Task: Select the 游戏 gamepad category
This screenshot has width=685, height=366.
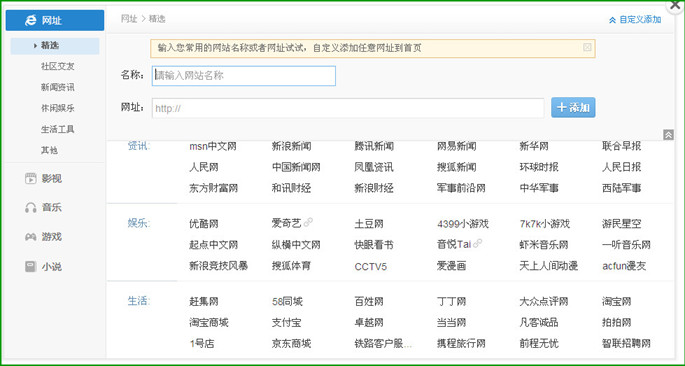Action: [x=43, y=237]
